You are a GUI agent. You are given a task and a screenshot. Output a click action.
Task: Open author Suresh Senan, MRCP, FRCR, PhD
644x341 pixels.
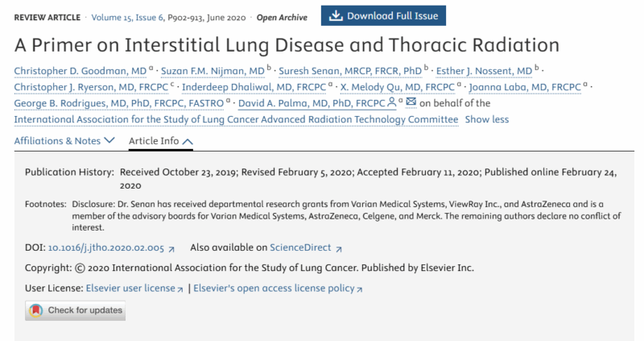tap(350, 71)
